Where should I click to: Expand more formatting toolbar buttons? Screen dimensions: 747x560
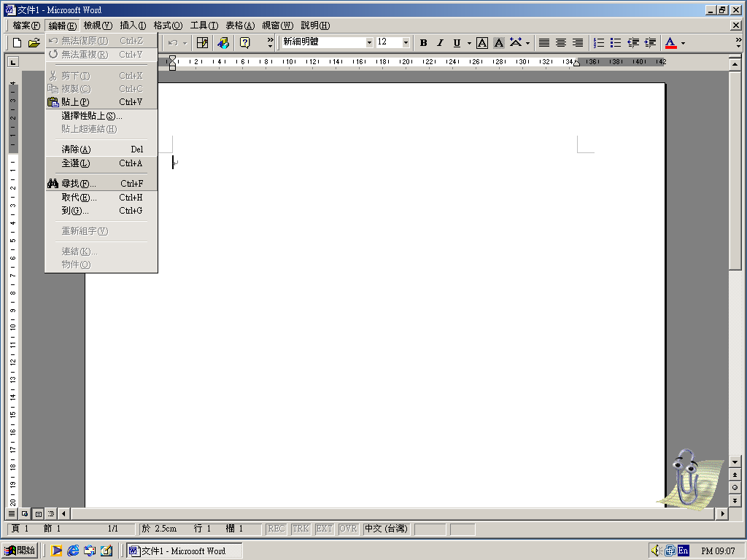tap(738, 42)
